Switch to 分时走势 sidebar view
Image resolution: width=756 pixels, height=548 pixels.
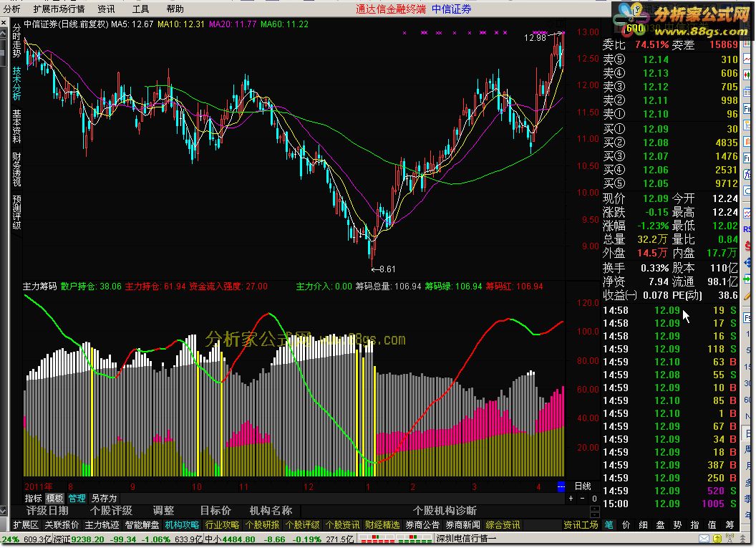[16, 41]
